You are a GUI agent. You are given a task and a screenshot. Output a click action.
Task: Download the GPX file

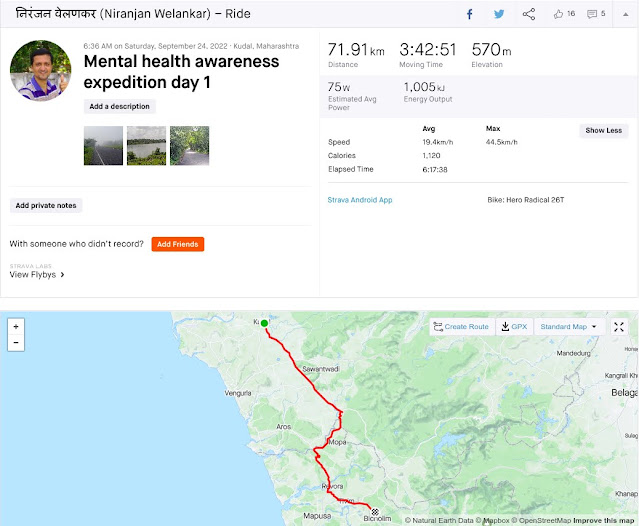(x=514, y=327)
